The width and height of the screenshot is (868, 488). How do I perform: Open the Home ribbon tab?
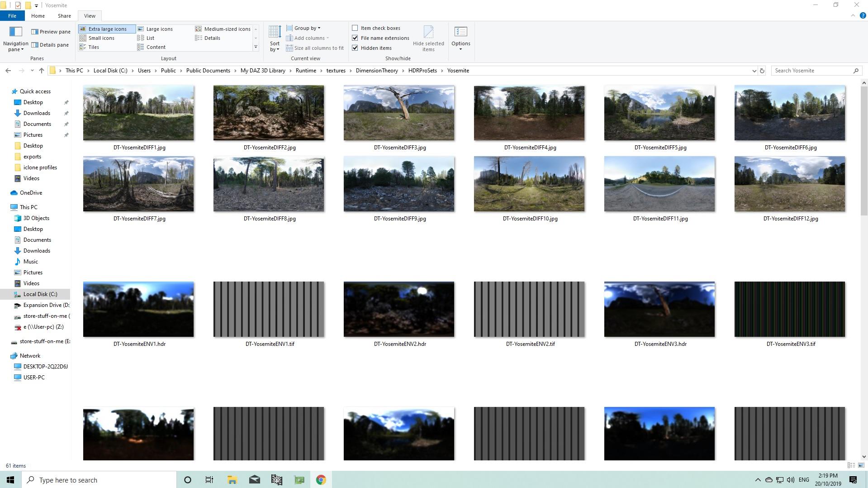(38, 16)
